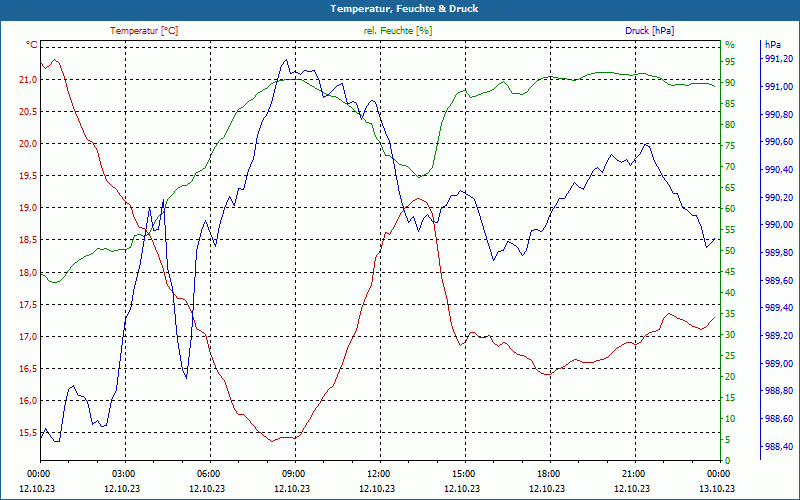
Task: Click the 12:00 time axis label
Action: (x=378, y=474)
